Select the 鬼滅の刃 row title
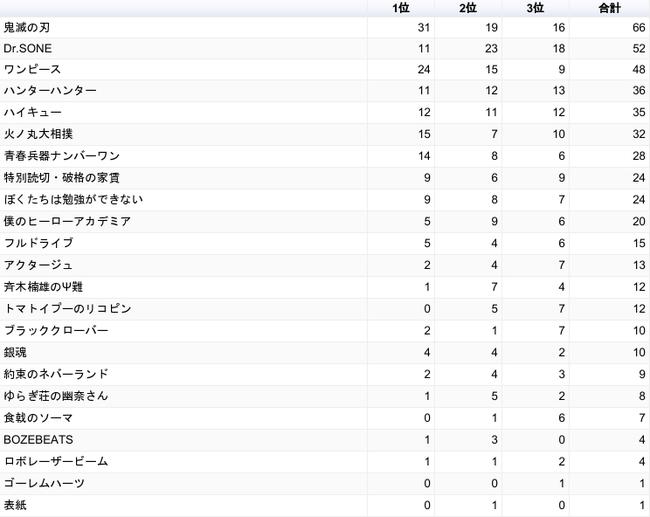The width and height of the screenshot is (650, 517). [27, 27]
